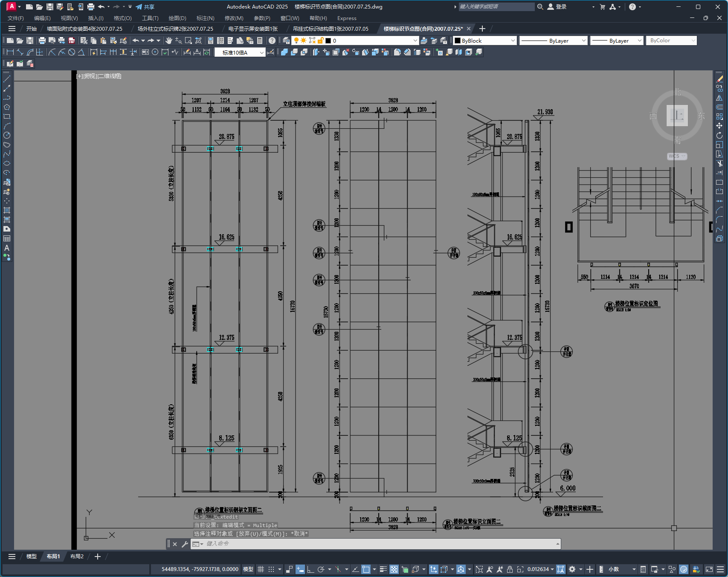Click the Rotate tool in modify toolbar
This screenshot has height=577, width=728.
point(719,135)
